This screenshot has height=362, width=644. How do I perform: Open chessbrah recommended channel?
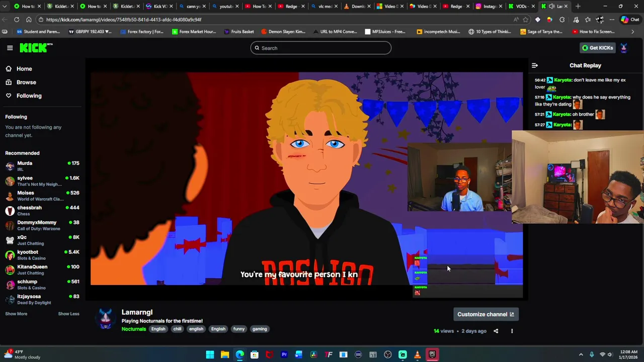42,210
